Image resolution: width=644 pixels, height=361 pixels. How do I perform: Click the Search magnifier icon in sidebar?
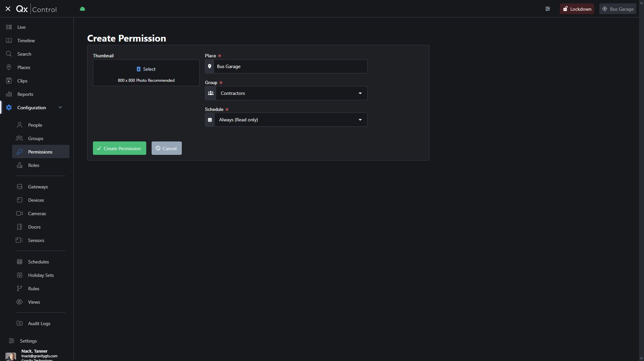coord(9,54)
